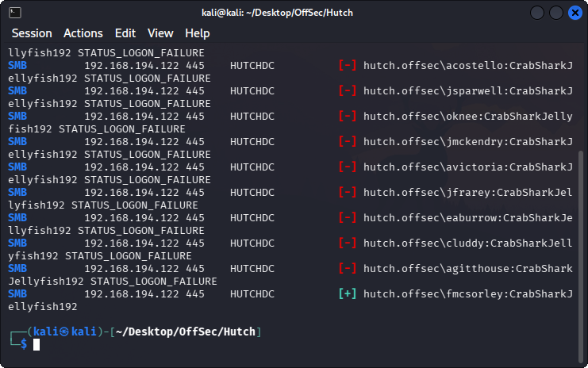
Task: Click the last line ellyfish192 text
Action: 43,307
